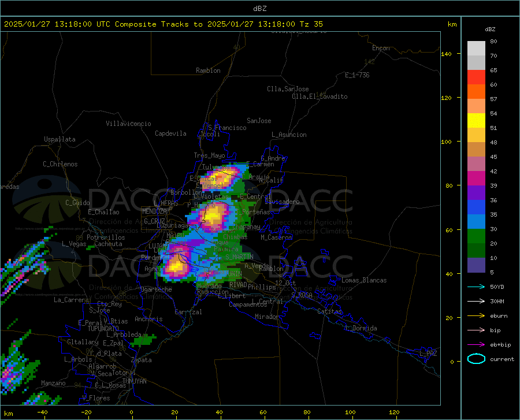Click the 'current' legend label
520x420 pixels.
502,359
